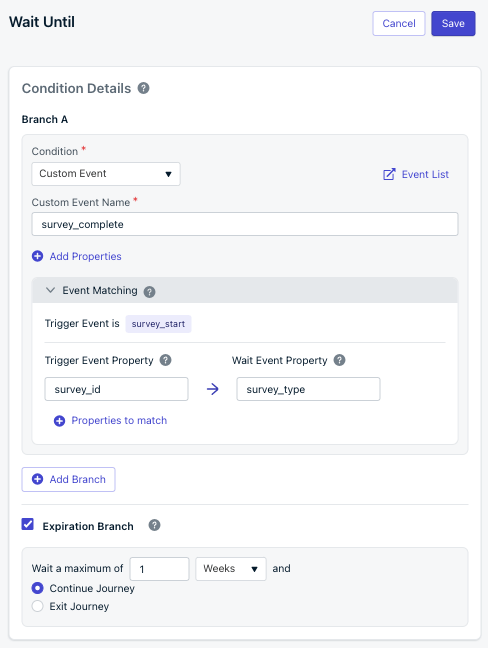
Task: Select the Continue Journey radio option
Action: (x=38, y=588)
